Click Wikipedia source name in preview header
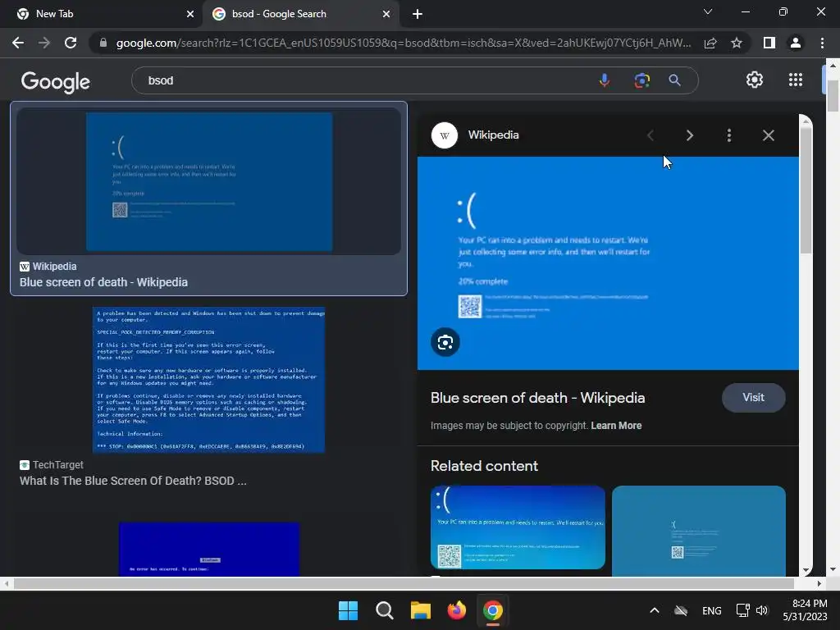Screen dimensions: 840x630 493,135
